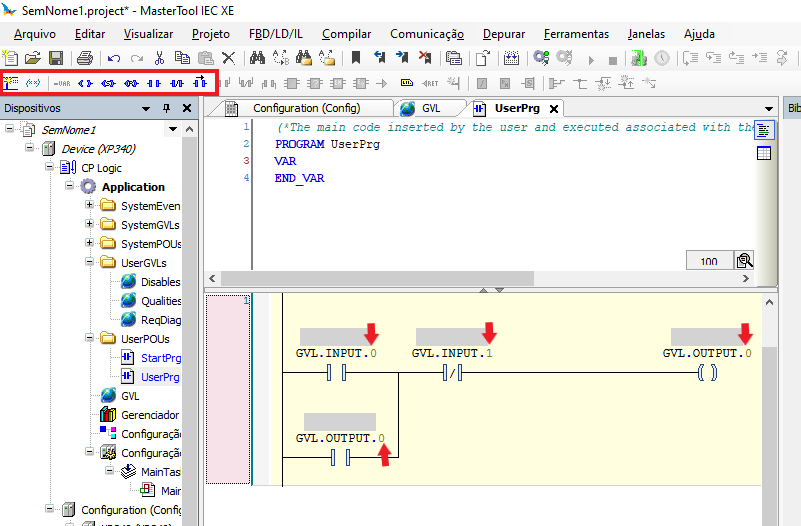Collapse the UserPOUs folder
Screen dimensions: 801x526
[90, 339]
